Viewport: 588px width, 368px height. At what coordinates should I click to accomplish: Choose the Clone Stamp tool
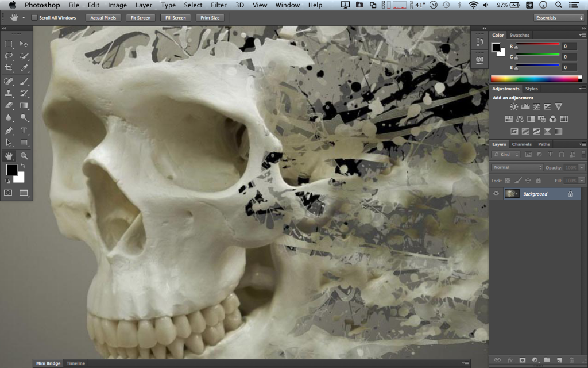coord(9,93)
